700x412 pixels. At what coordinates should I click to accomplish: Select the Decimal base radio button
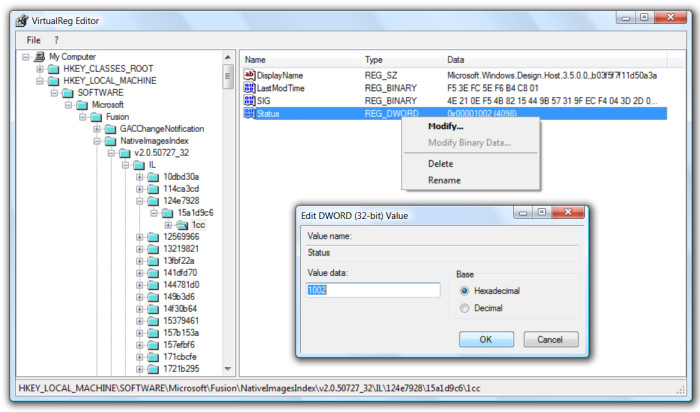(463, 308)
